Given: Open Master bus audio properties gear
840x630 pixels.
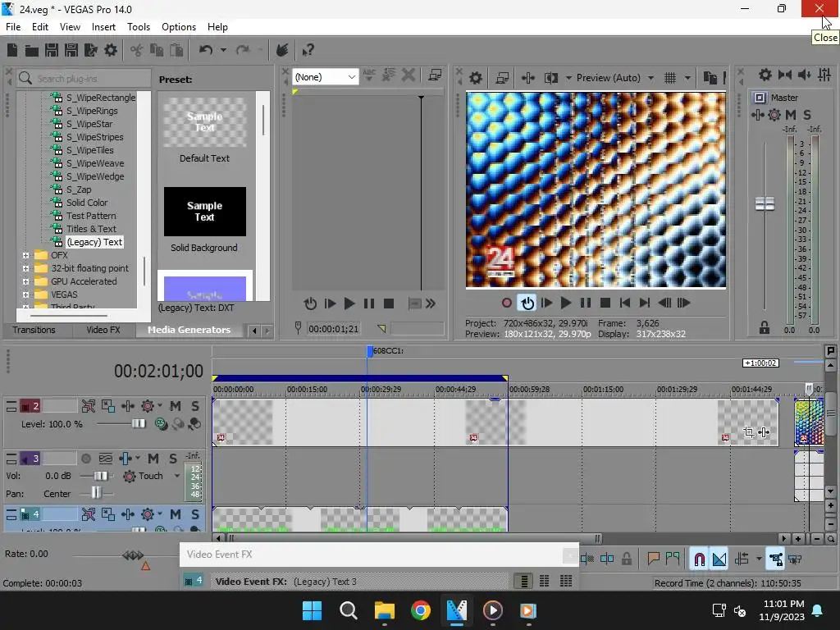Looking at the screenshot, I should [765, 75].
